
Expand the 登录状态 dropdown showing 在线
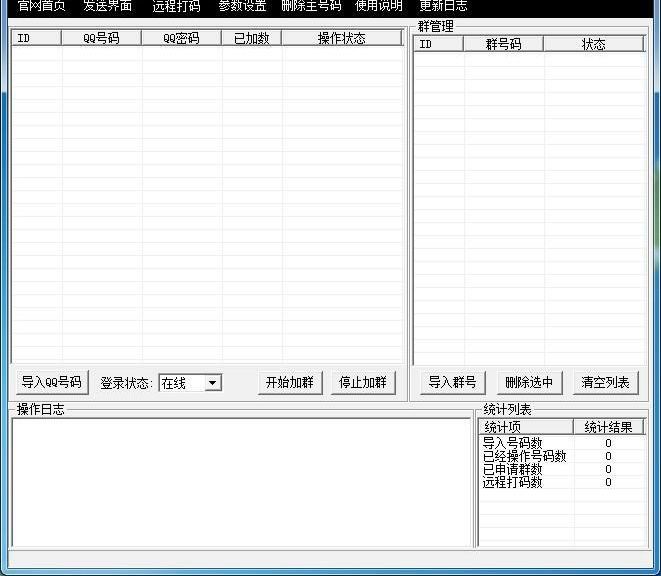tap(213, 383)
